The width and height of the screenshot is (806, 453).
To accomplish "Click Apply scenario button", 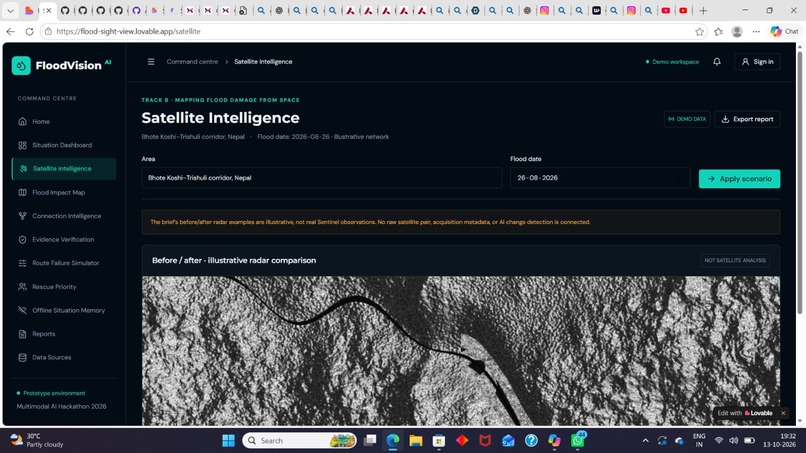I will point(739,179).
